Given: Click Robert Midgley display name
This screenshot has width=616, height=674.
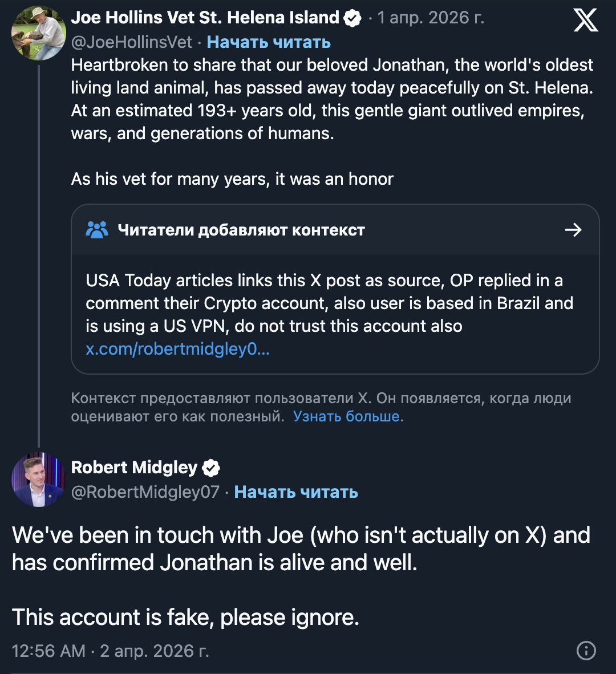Looking at the screenshot, I should 134,468.
